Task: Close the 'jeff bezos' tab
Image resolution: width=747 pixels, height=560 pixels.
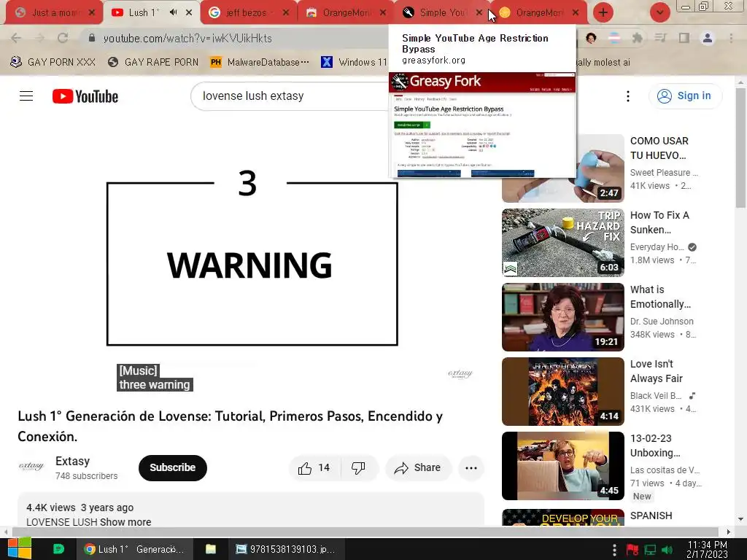Action: [x=286, y=12]
